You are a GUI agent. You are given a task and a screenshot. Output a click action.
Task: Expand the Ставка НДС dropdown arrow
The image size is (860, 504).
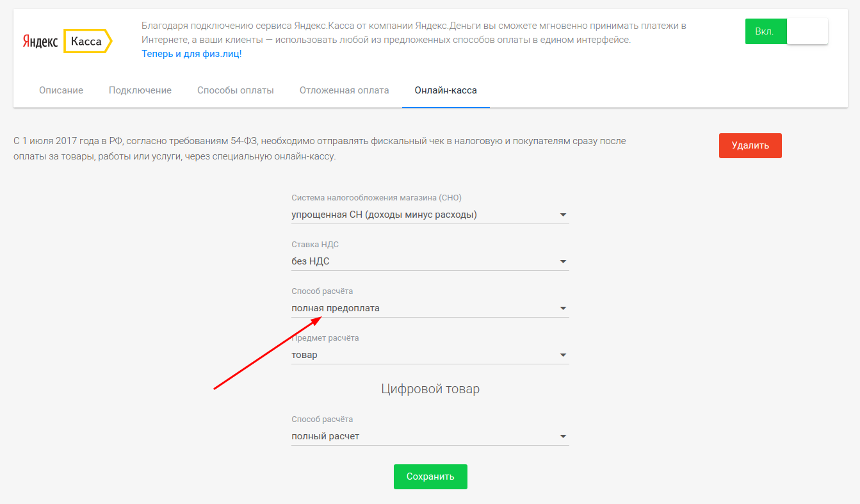(563, 261)
